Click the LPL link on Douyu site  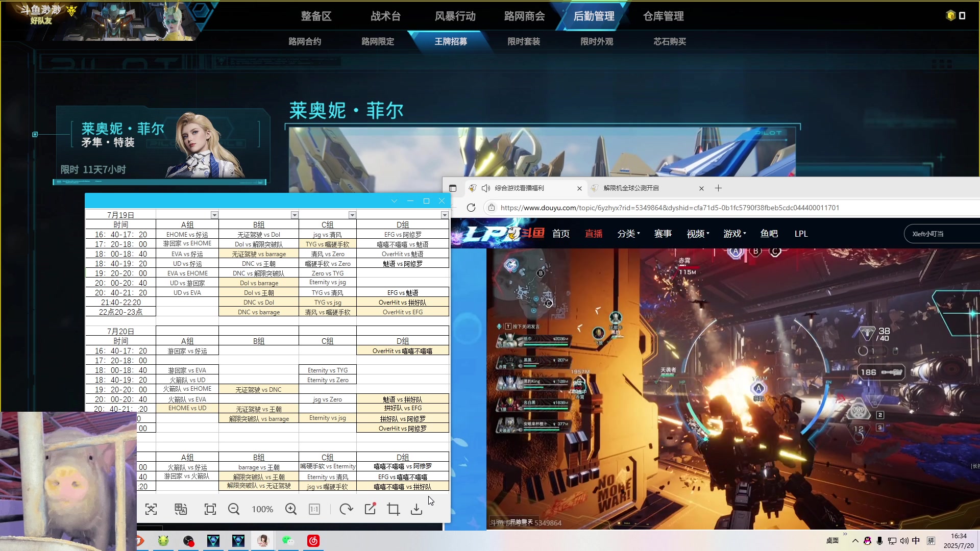tap(801, 234)
